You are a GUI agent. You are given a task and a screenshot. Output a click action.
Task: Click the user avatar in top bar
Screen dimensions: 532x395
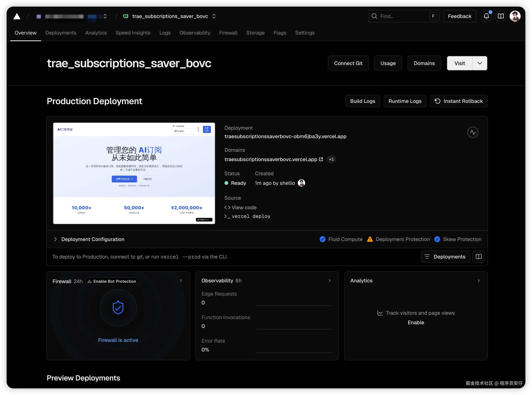tap(515, 16)
